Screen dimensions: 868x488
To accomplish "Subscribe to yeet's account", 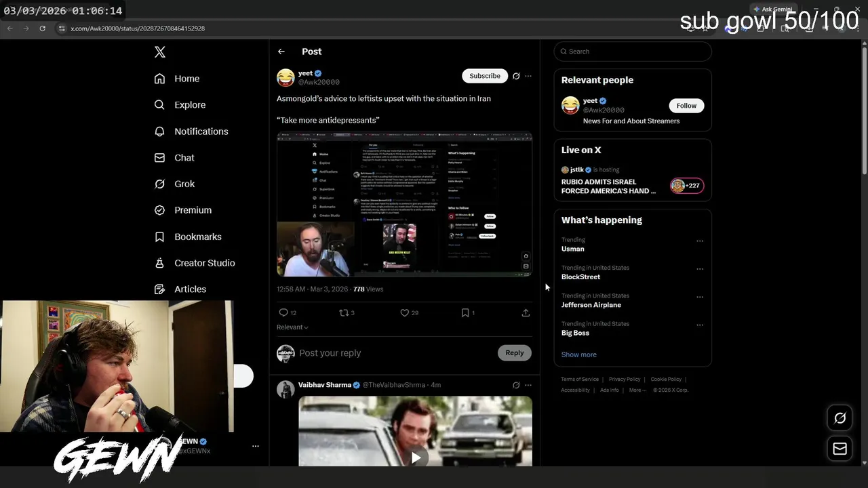I will coord(485,76).
